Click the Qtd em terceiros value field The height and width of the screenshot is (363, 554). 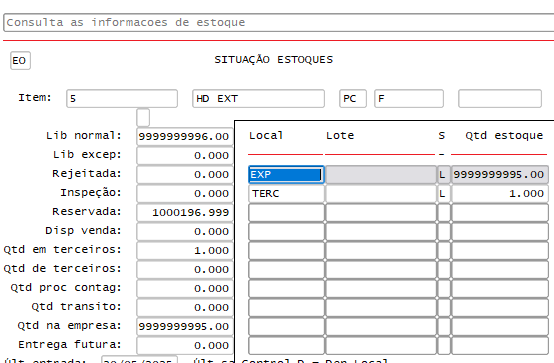[x=184, y=251]
